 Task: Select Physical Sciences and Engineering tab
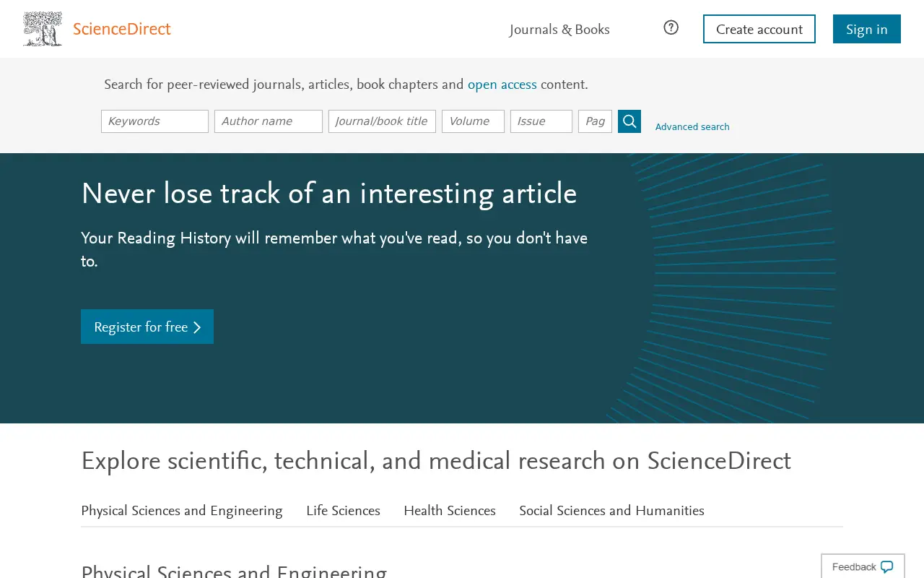(182, 511)
